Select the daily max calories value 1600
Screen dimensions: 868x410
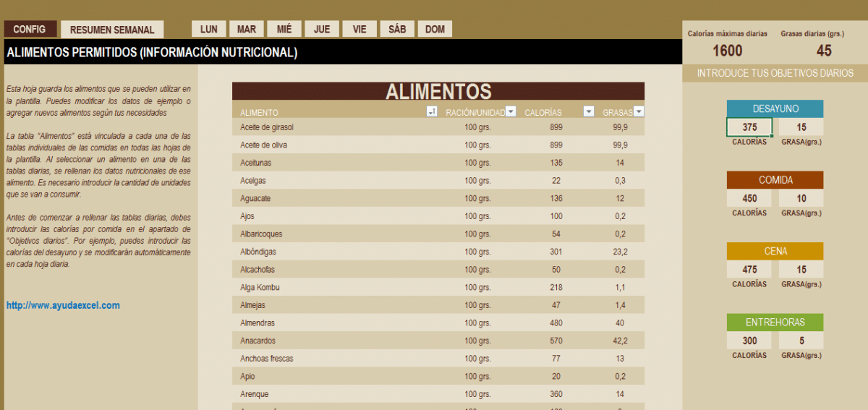(x=727, y=51)
